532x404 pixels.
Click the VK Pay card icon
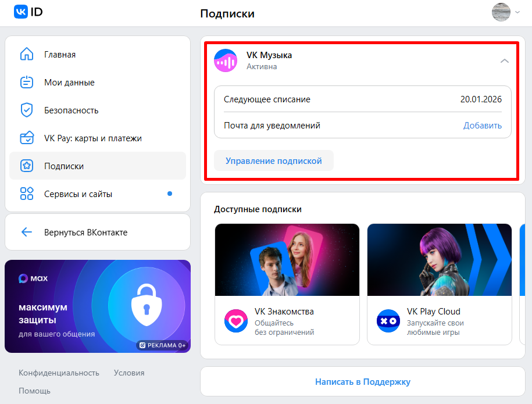pyautogui.click(x=26, y=138)
